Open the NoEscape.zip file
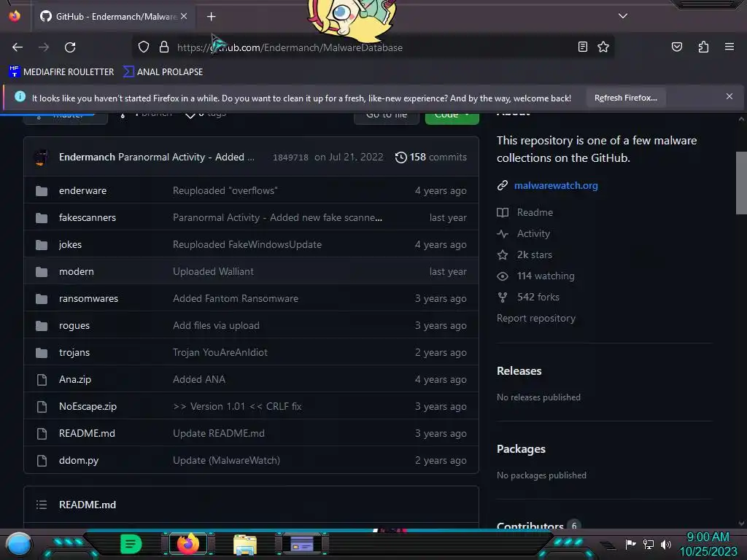 (88, 407)
